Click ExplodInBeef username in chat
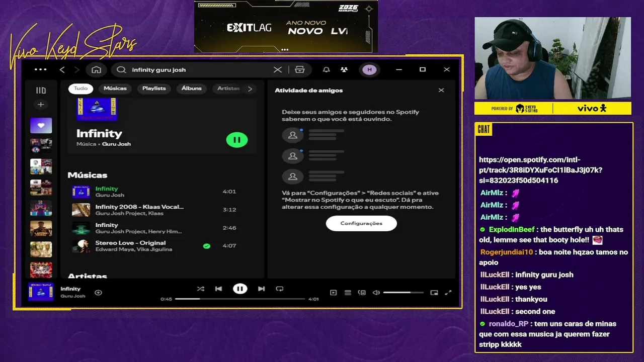The height and width of the screenshot is (362, 644). (512, 229)
